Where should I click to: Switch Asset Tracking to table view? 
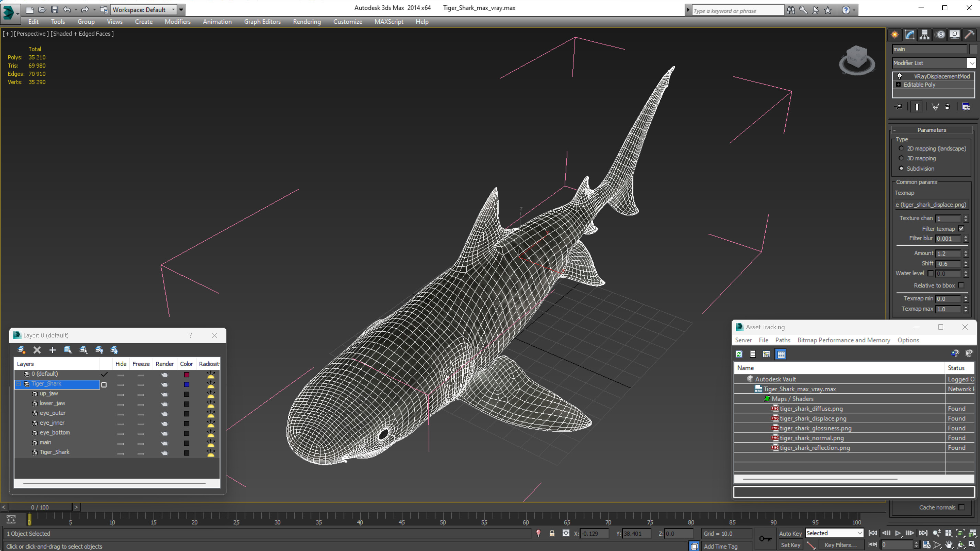pyautogui.click(x=781, y=354)
